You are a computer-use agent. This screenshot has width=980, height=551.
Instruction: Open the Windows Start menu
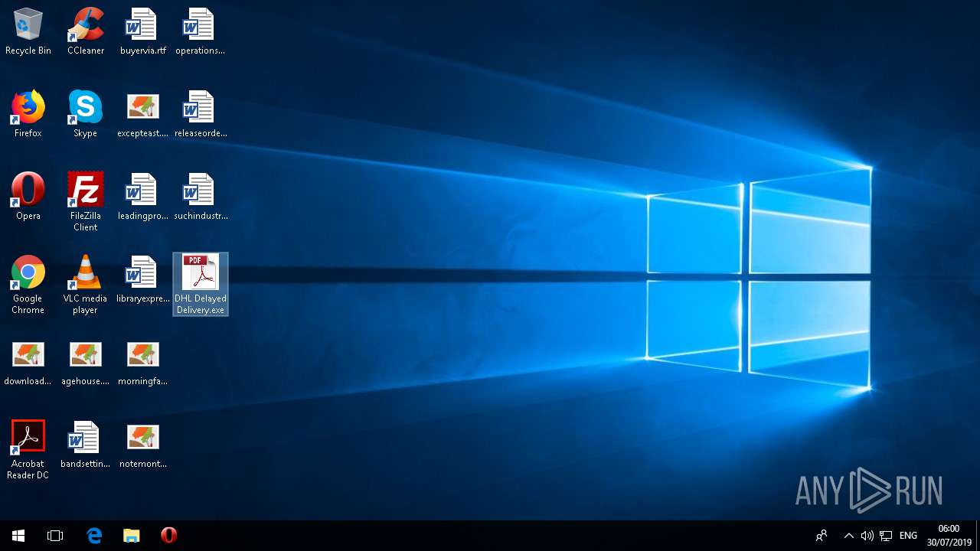tap(18, 536)
